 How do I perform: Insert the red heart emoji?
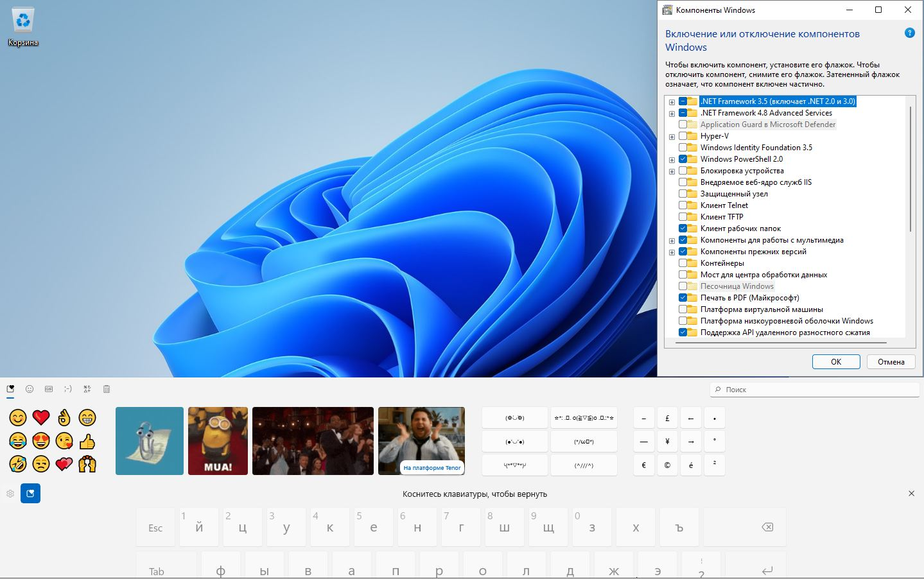pyautogui.click(x=41, y=418)
